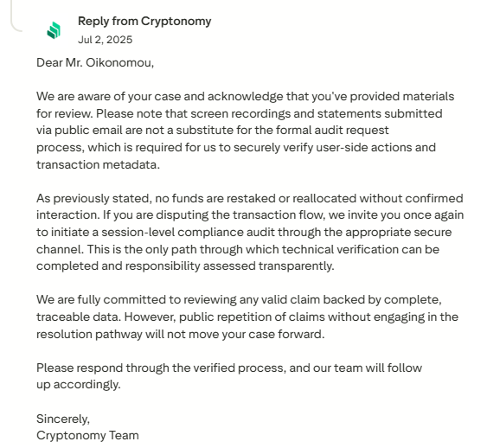Click the line starting 'Please respond through the verified'
Image resolution: width=487 pixels, height=448 pixels.
coord(229,368)
